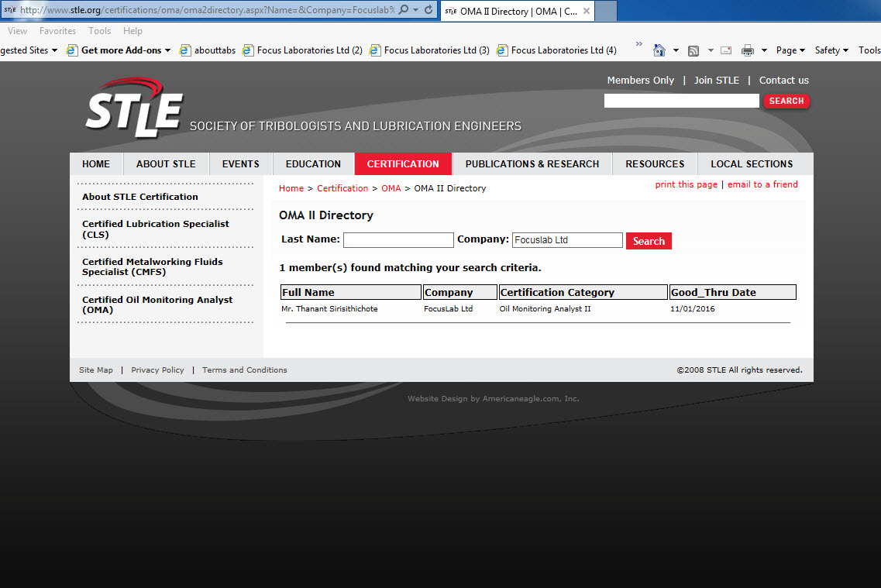Click the Focus Laboratories Ltd (2) favorite icon

tap(248, 50)
